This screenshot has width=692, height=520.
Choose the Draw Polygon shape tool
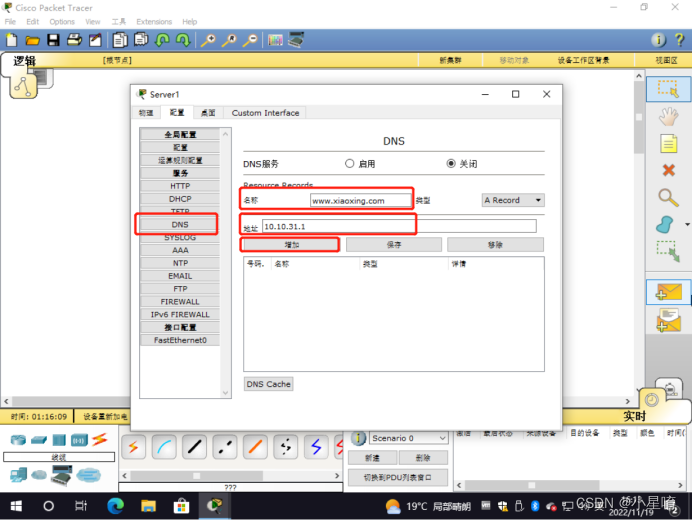pyautogui.click(x=665, y=224)
